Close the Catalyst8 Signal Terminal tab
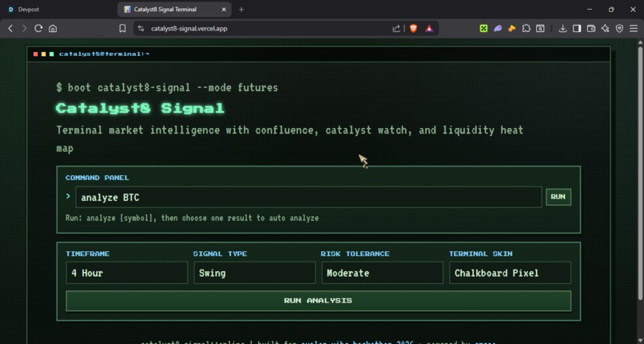Image resolution: width=644 pixels, height=344 pixels. click(x=224, y=10)
